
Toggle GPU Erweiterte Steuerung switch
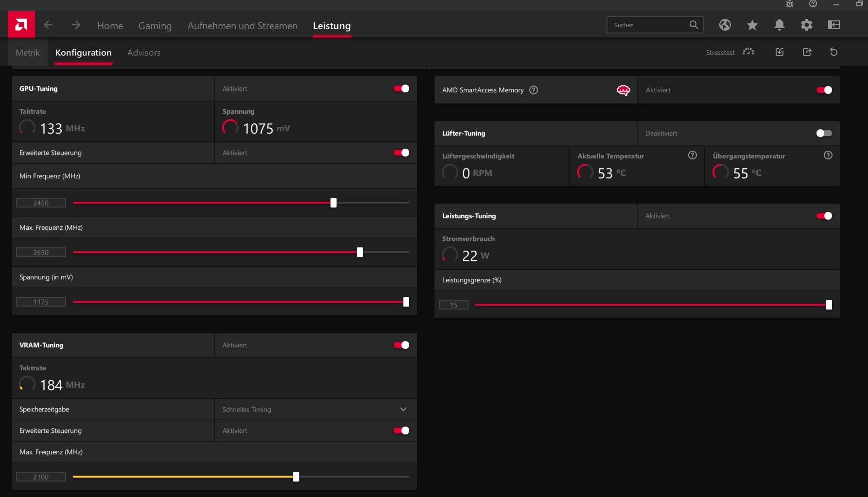tap(401, 153)
